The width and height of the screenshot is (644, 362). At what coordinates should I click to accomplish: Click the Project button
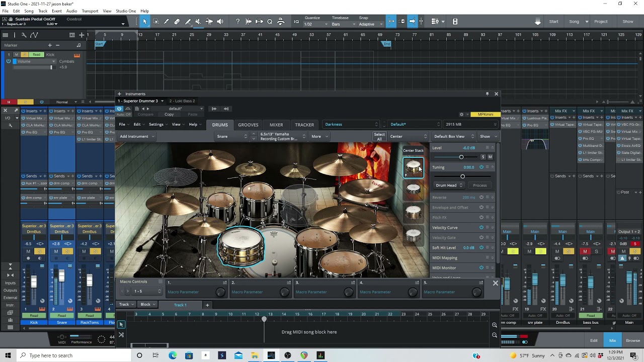point(601,21)
